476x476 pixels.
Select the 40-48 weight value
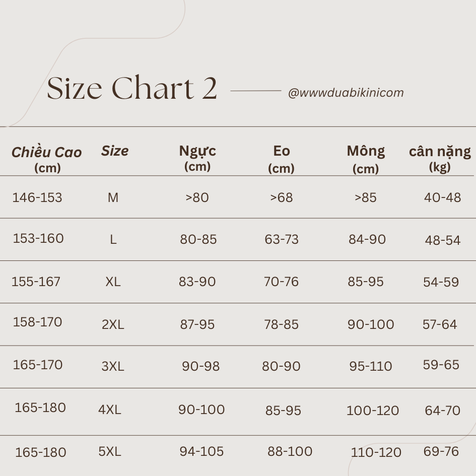(442, 197)
